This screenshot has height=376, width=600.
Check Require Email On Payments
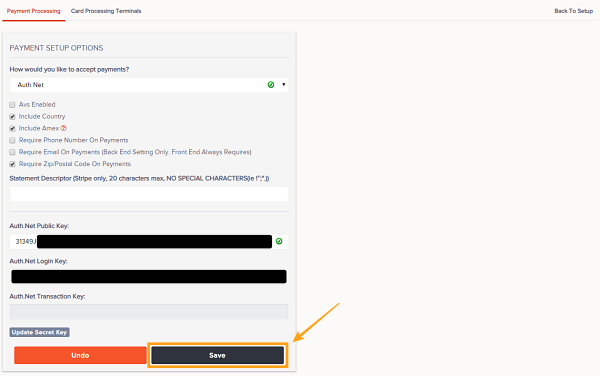click(x=12, y=152)
